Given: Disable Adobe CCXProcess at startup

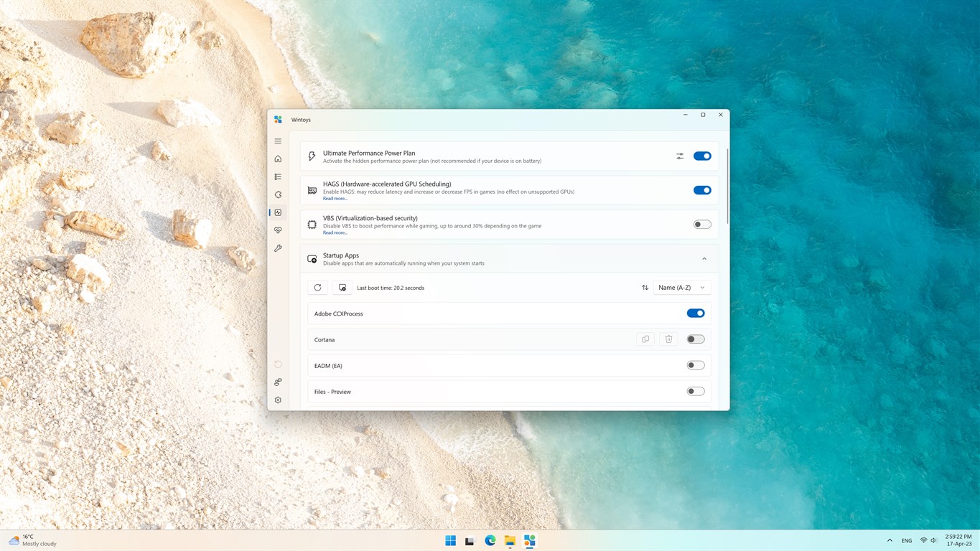Looking at the screenshot, I should tap(696, 314).
